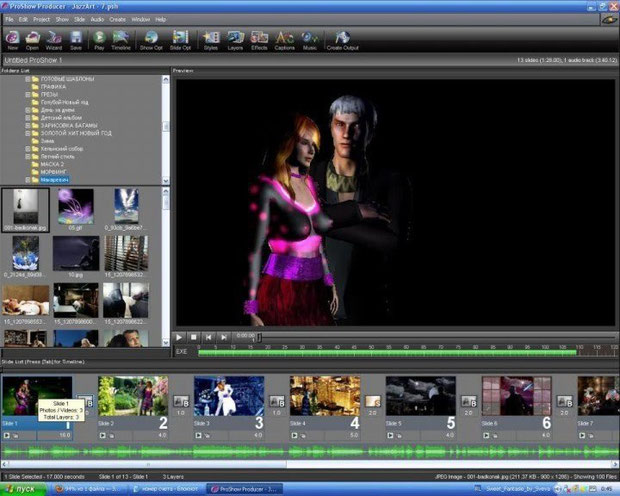Select the 10.jpg thumbnail in file list
Screen dimensions: 620x496
pos(76,256)
